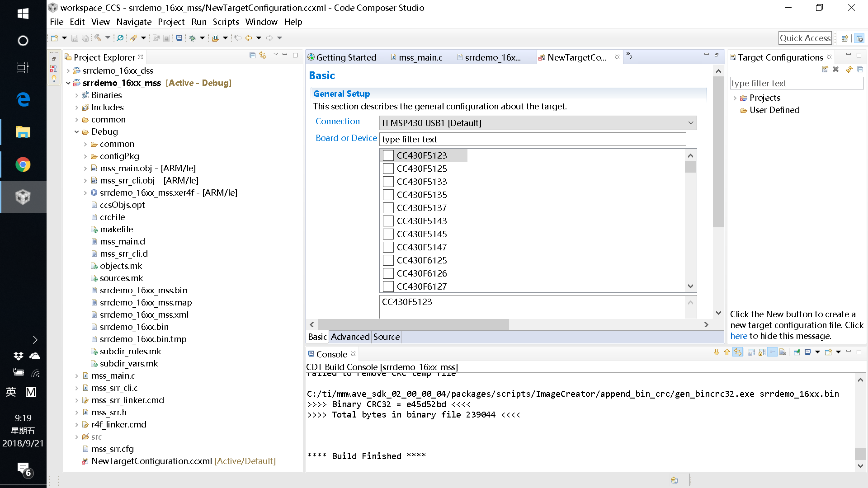Check the CC430F6125 device box
Viewport: 868px width, 488px height.
click(x=388, y=260)
